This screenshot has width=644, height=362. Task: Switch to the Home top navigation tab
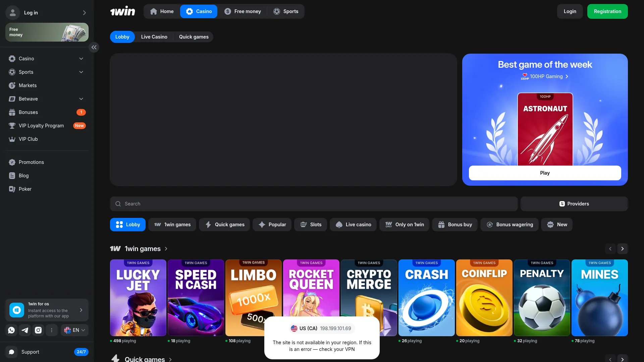pyautogui.click(x=162, y=11)
